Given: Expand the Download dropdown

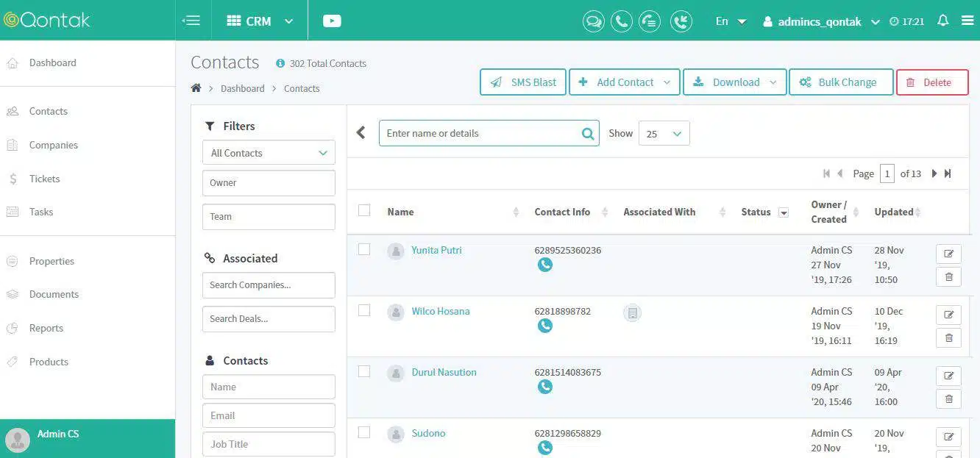Looking at the screenshot, I should click(x=773, y=82).
